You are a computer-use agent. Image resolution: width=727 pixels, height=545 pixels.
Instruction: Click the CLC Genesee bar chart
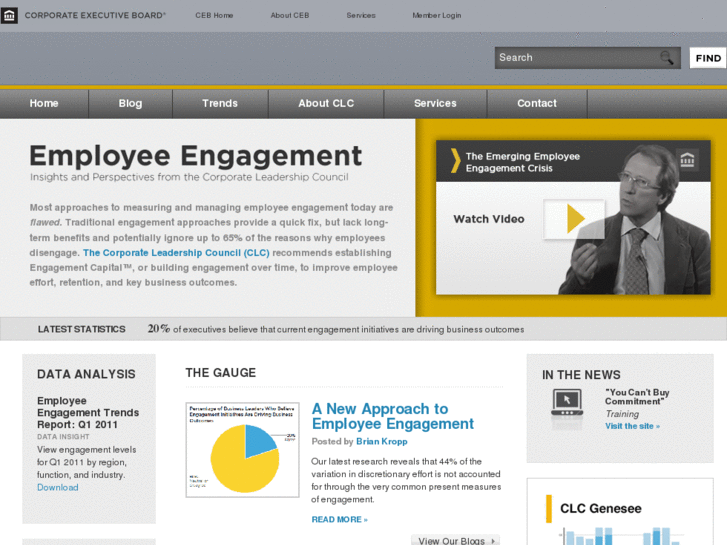(x=621, y=536)
